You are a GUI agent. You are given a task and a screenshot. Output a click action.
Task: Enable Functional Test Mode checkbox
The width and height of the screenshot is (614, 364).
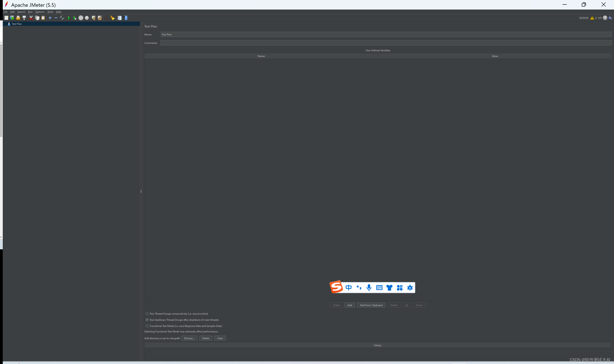(x=147, y=326)
